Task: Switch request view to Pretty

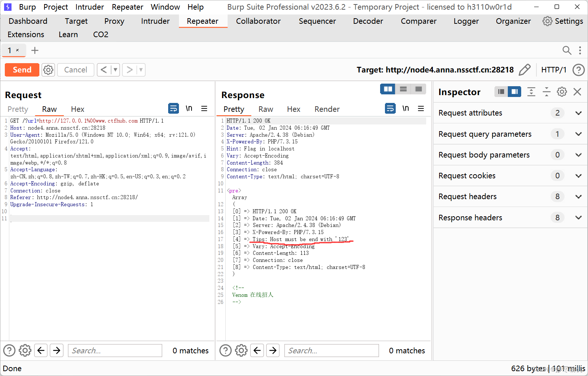Action: [18, 109]
